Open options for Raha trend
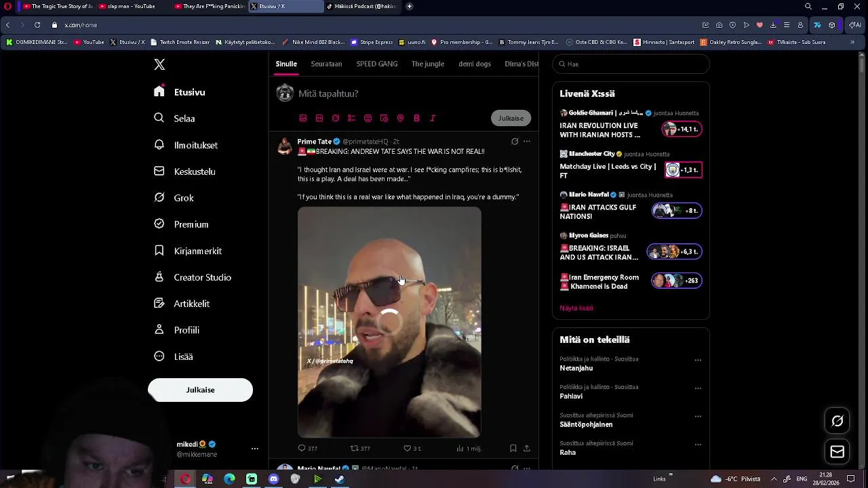 click(x=698, y=445)
